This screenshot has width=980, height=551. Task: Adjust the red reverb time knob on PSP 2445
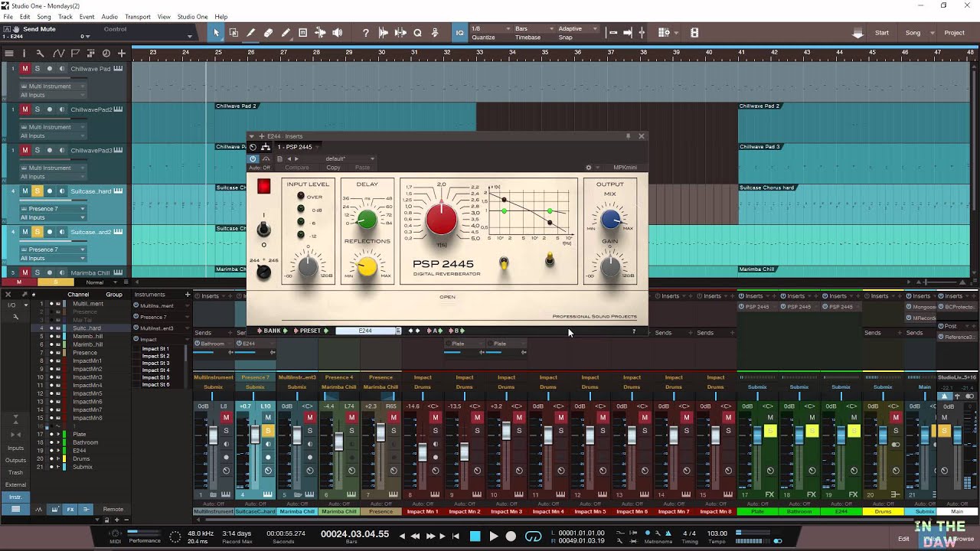pyautogui.click(x=441, y=220)
